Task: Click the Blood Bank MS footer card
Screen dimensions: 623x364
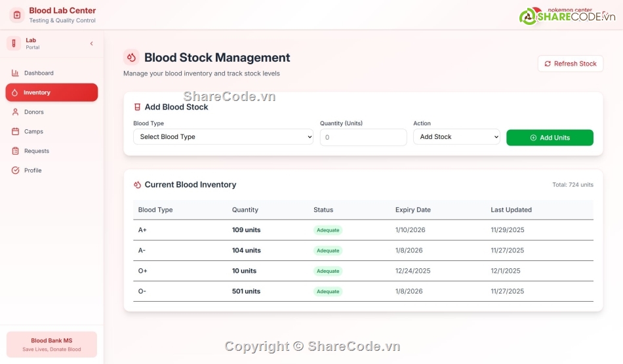Action: tap(51, 344)
